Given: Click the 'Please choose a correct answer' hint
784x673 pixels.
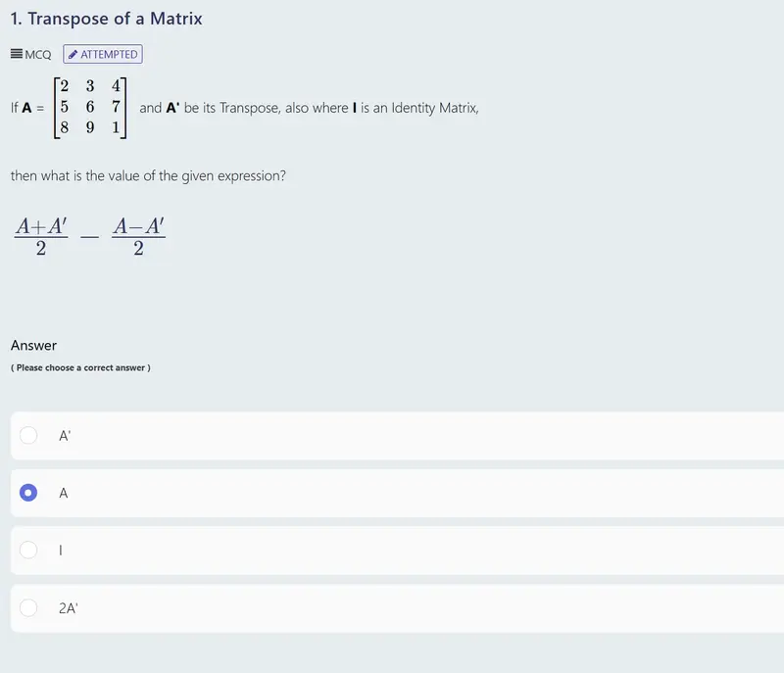Looking at the screenshot, I should pos(80,367).
